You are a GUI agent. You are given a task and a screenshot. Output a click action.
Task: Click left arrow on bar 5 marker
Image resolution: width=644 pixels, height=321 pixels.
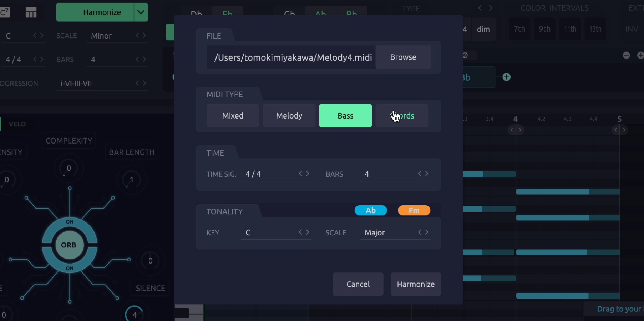615,130
